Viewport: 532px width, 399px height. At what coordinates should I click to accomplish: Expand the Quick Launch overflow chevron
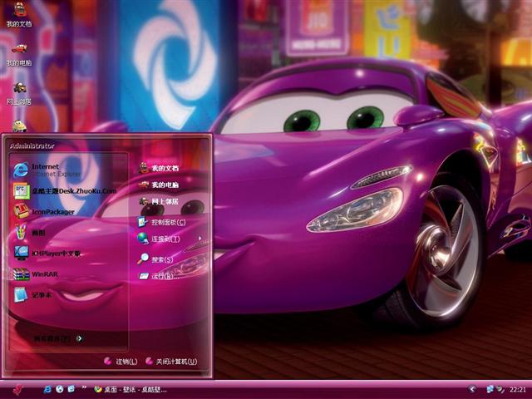click(x=83, y=388)
